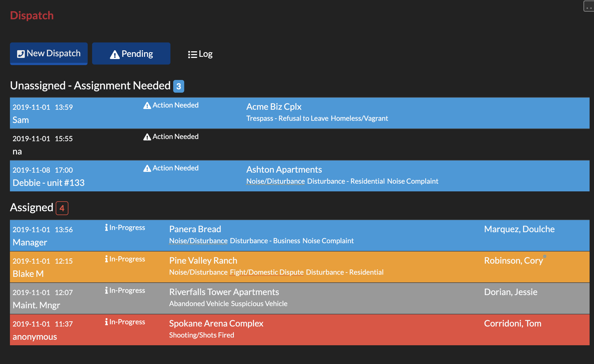This screenshot has height=364, width=594.
Task: Click the Pending button
Action: click(131, 53)
